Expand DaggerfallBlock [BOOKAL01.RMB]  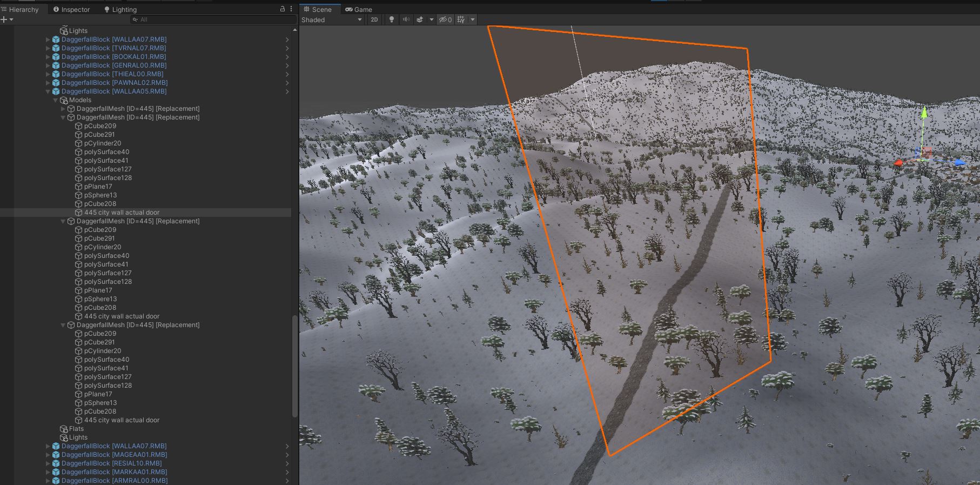pos(48,57)
